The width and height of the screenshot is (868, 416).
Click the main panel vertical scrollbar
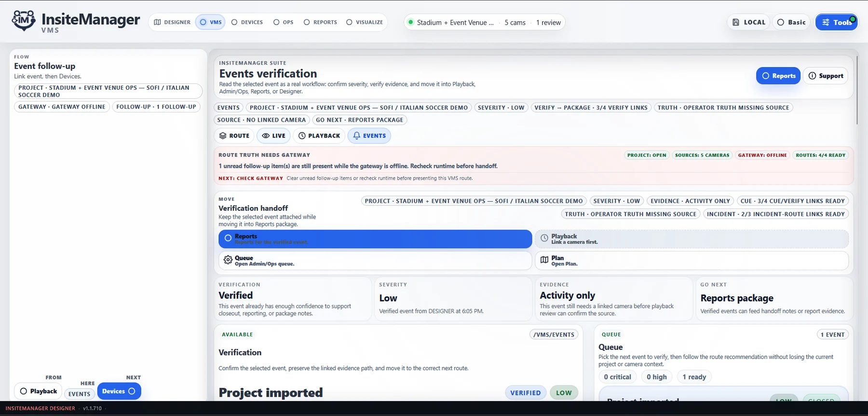tap(856, 90)
